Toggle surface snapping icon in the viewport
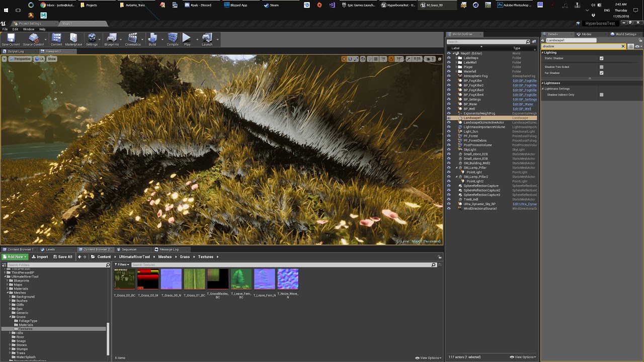644x362 pixels. (x=369, y=59)
